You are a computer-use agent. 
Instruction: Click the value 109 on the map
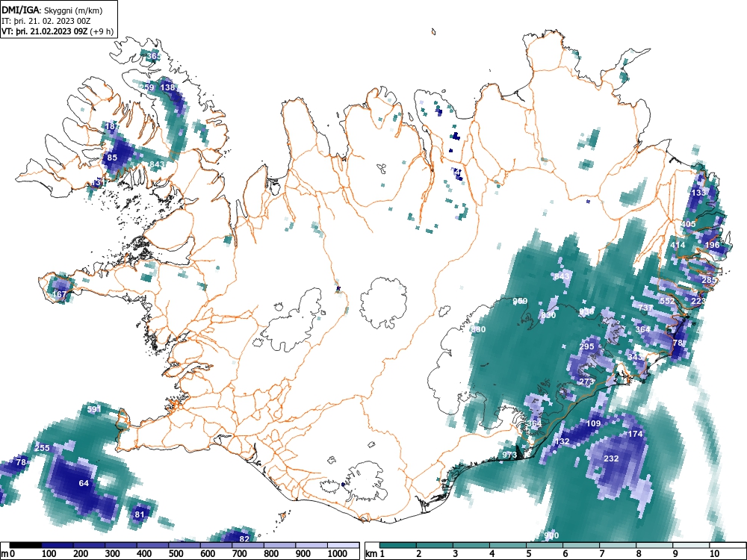tap(594, 423)
